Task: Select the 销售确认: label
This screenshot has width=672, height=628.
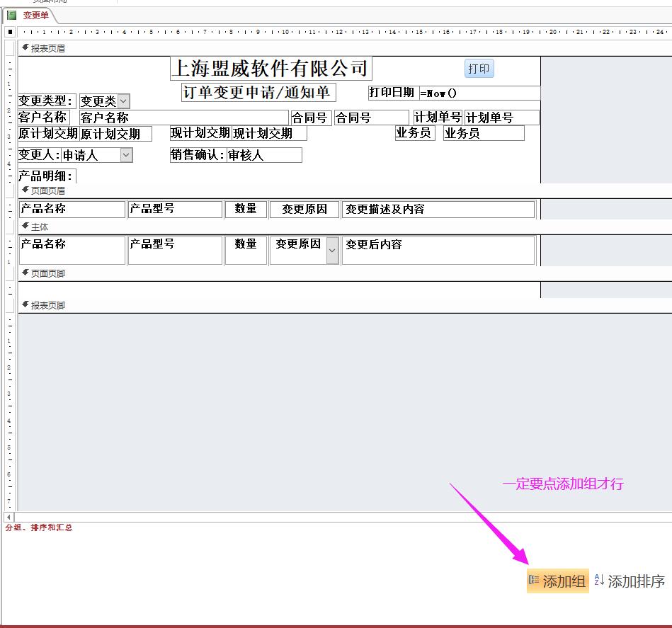Action: click(198, 154)
